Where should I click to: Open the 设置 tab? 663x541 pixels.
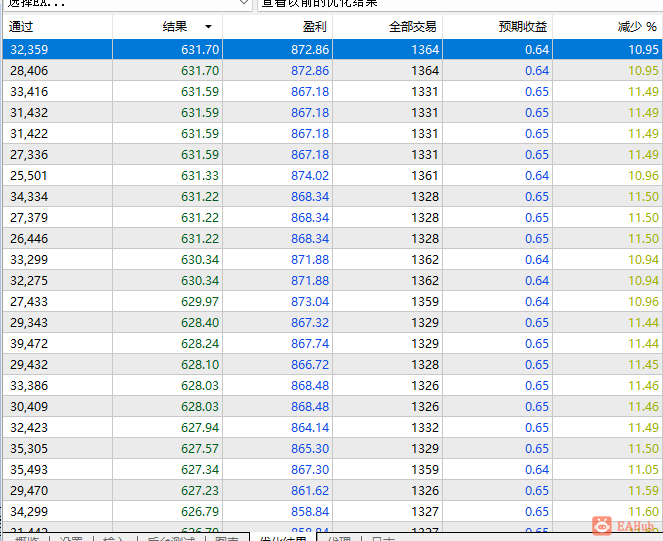71,539
